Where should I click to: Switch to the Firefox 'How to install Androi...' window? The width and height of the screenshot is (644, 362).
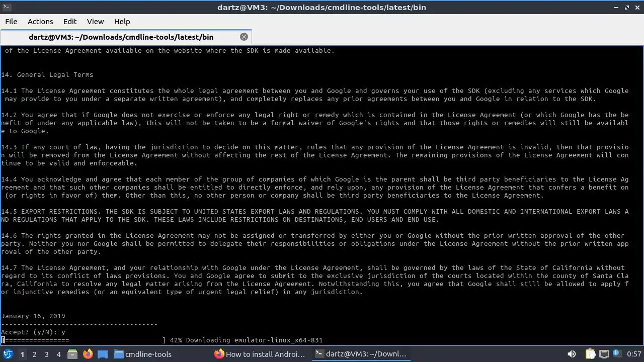point(261,354)
